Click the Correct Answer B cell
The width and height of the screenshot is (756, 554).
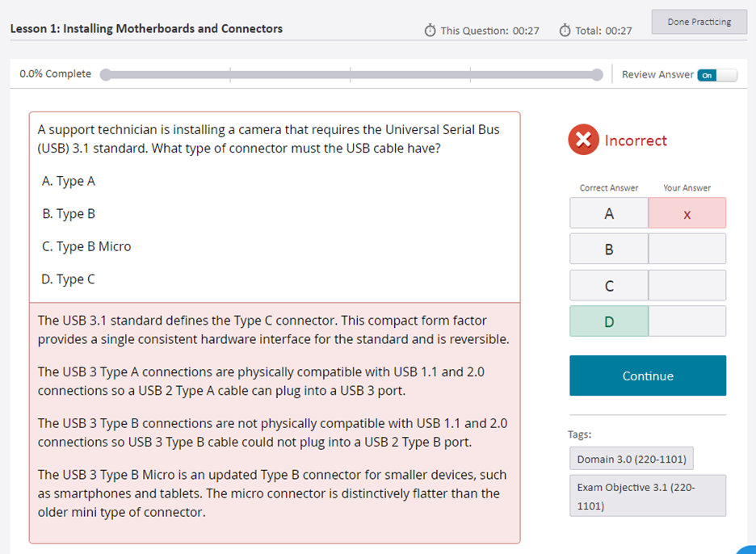pyautogui.click(x=609, y=249)
